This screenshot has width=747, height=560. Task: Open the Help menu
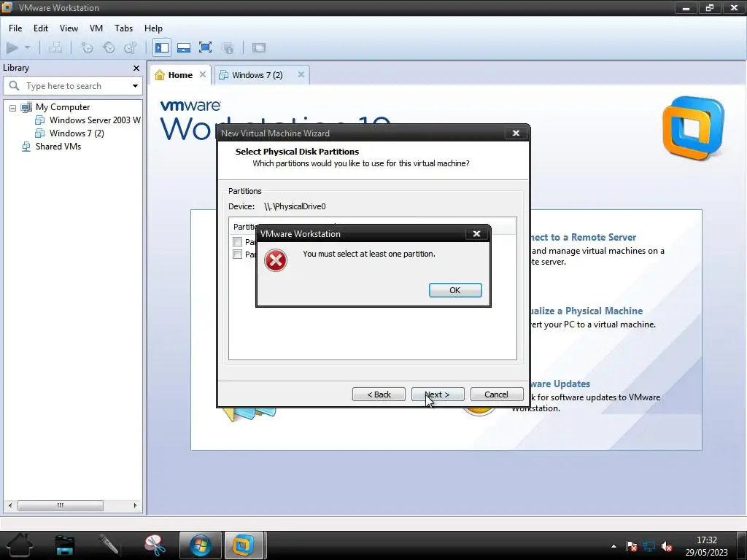click(153, 28)
